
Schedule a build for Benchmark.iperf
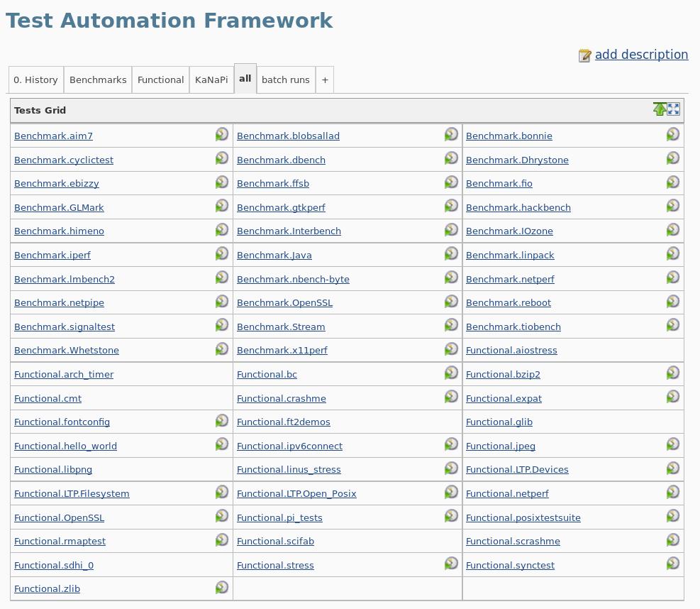tap(222, 253)
